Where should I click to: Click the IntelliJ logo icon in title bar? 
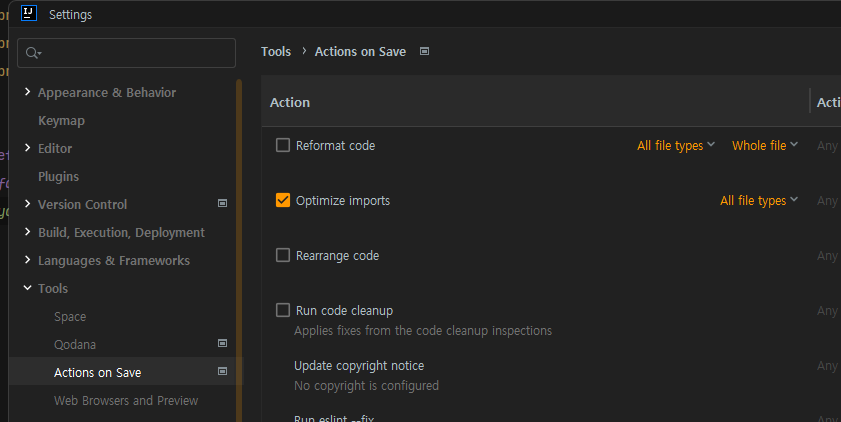pos(29,14)
